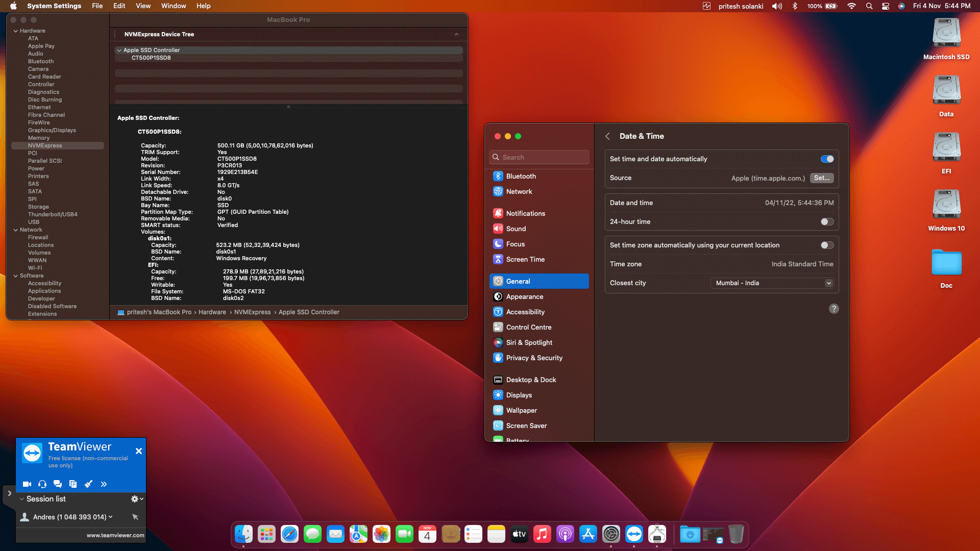Collapse the TeamViewer Session list
Viewport: 980px width, 551px height.
(21, 499)
